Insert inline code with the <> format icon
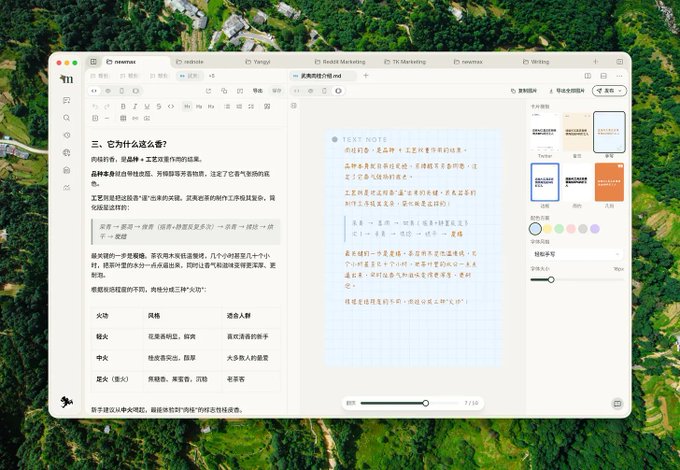 171,106
